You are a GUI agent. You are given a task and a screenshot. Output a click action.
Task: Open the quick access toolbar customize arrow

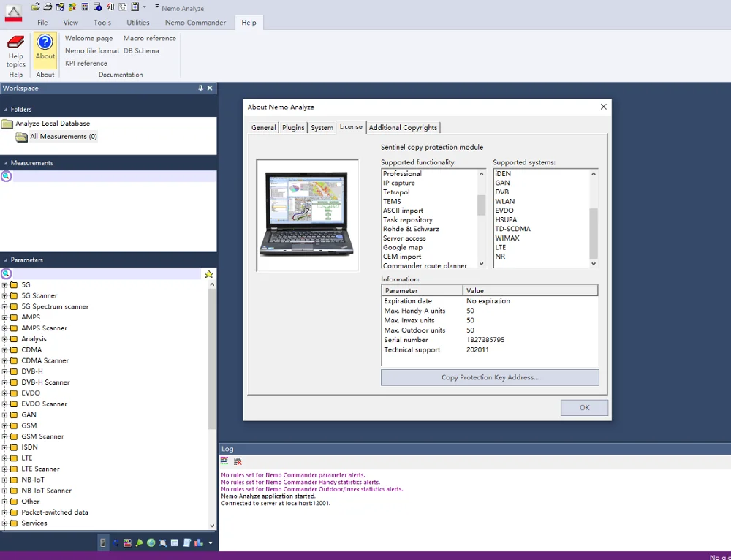[x=157, y=7]
